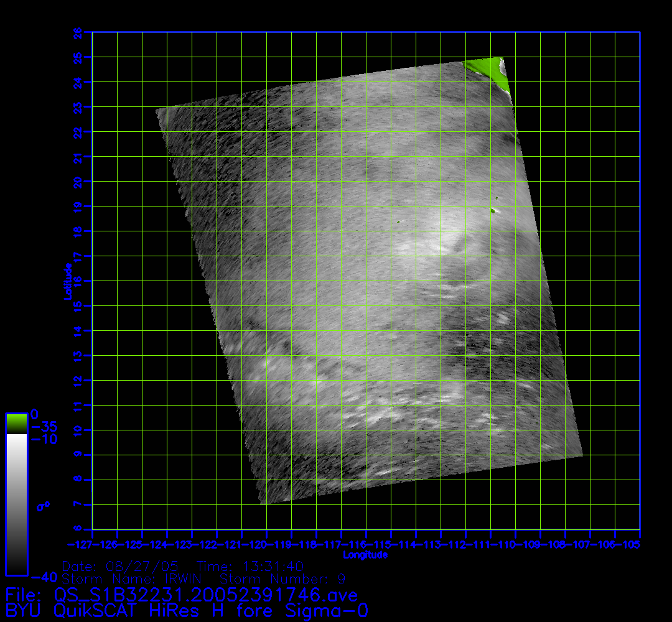Click the Longitude axis title

tap(365, 554)
